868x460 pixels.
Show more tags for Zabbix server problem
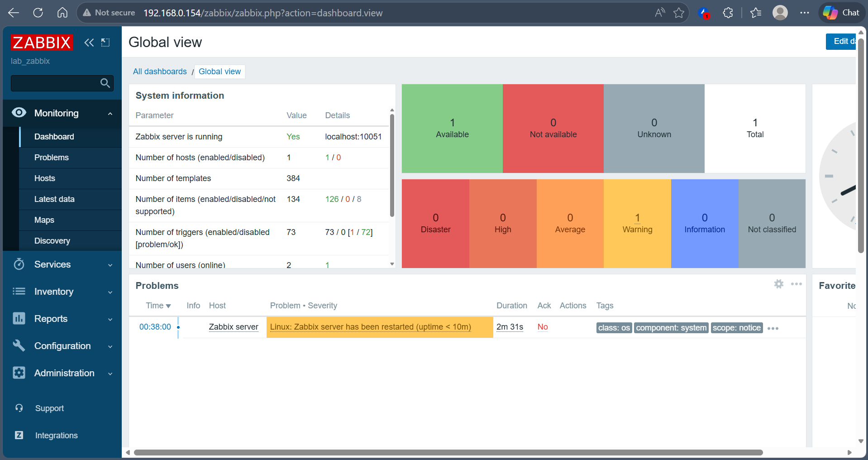click(x=773, y=328)
